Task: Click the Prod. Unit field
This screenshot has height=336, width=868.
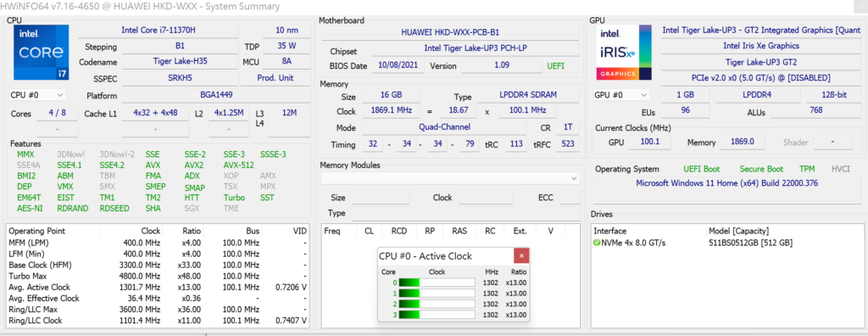Action: [x=275, y=78]
